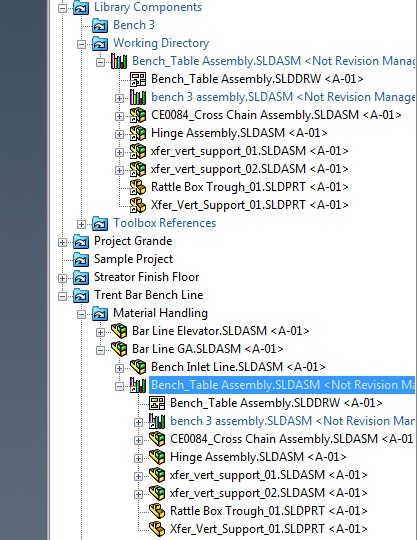Click the Xfer_Vert_Support_01.SLDPRT part icon under Working Directory

pos(138,205)
